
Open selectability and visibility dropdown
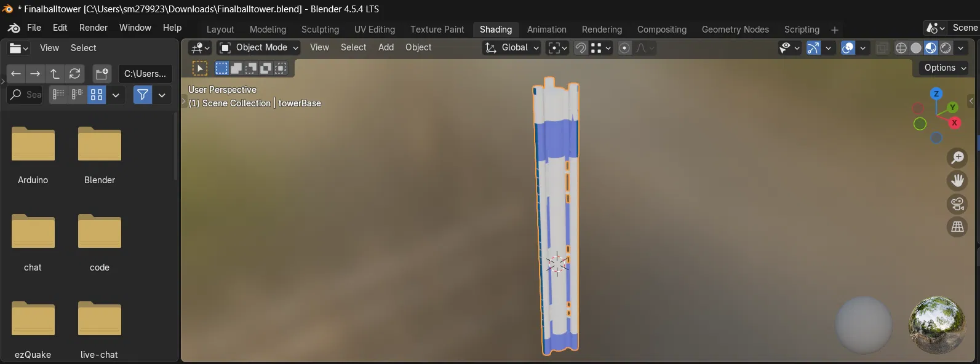[789, 48]
